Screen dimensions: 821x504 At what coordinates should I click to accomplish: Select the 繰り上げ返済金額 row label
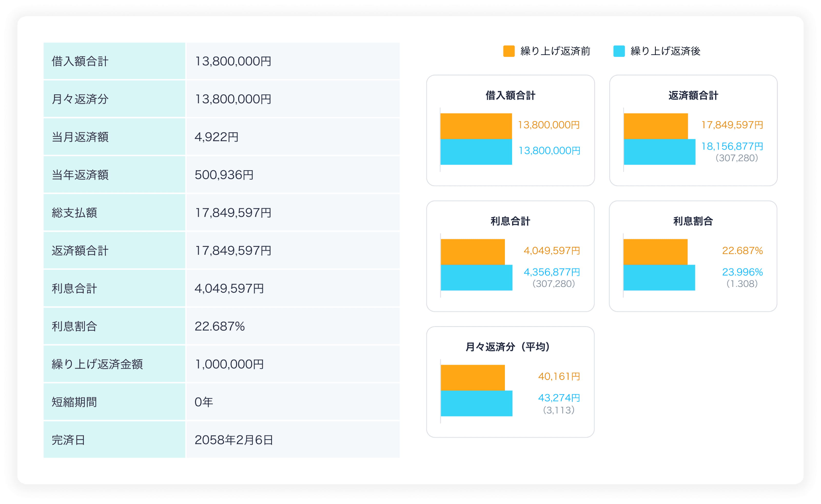(97, 364)
